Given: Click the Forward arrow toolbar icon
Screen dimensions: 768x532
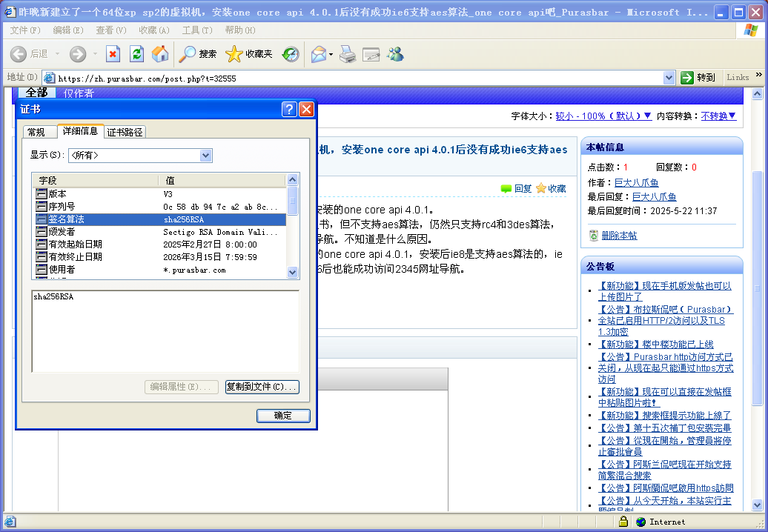Looking at the screenshot, I should 77,54.
